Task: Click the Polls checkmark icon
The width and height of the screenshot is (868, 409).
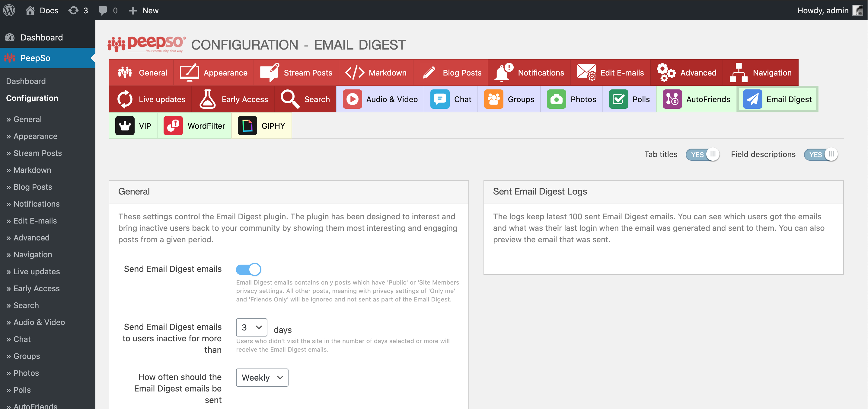Action: [618, 99]
